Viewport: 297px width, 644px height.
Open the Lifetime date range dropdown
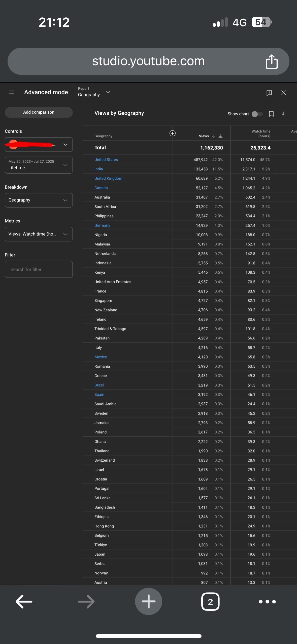coord(39,165)
